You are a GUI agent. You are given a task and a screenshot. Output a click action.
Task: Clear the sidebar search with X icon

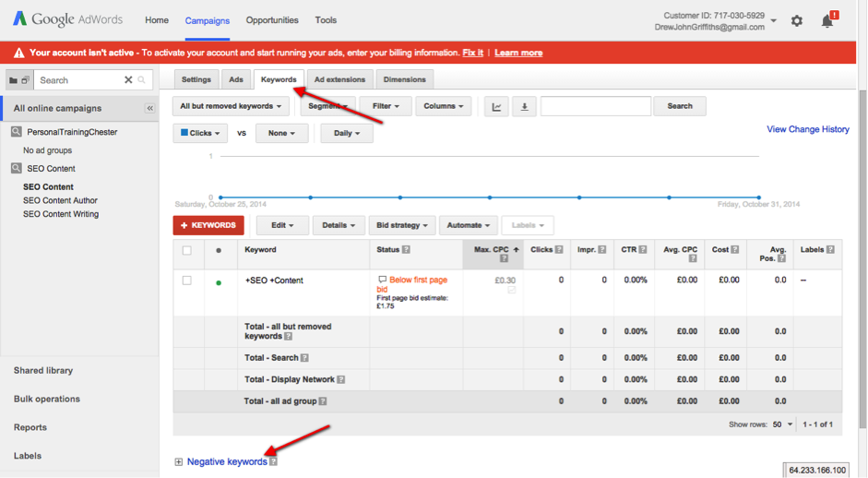point(128,79)
